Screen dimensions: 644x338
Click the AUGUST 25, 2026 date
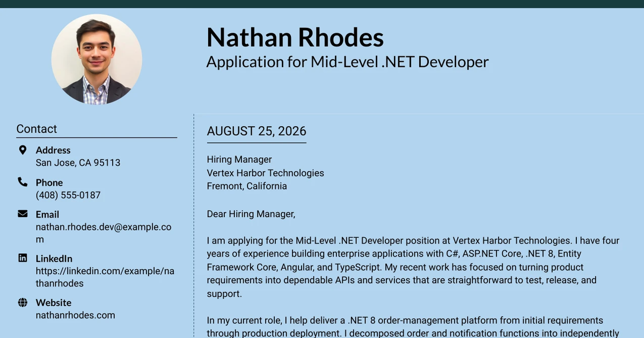click(x=257, y=131)
